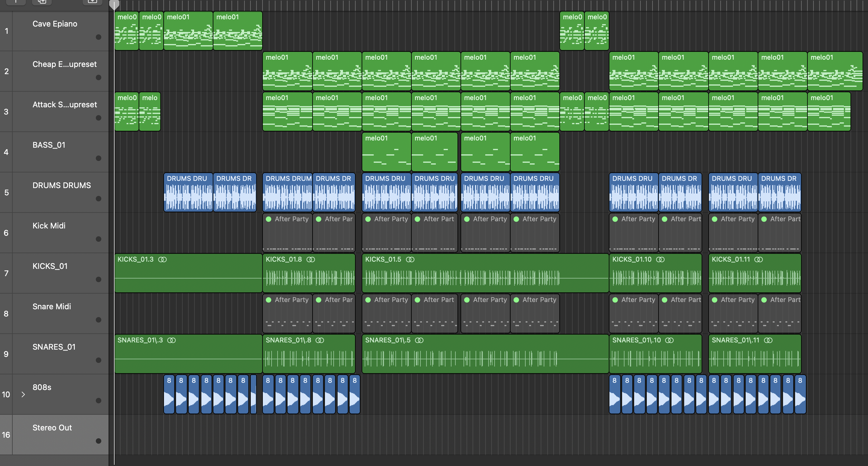The height and width of the screenshot is (466, 868).
Task: Select the first After Party region on Kick Midi
Action: pyautogui.click(x=287, y=232)
